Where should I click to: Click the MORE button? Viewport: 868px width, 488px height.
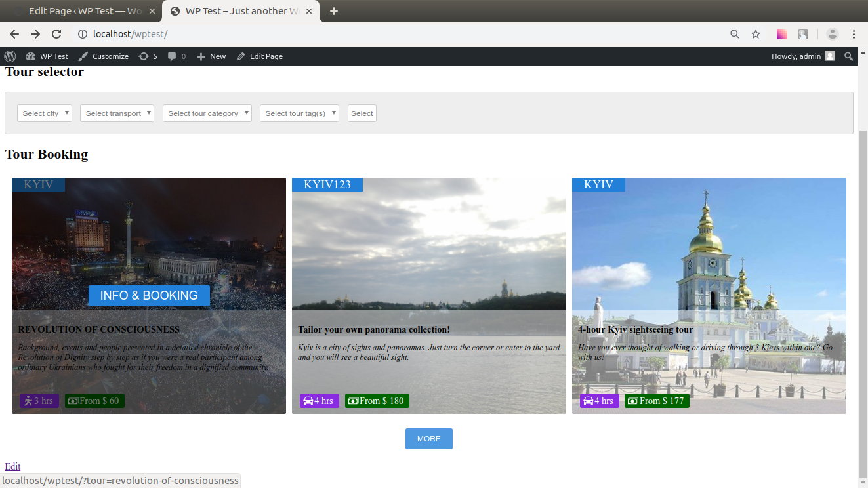(429, 439)
